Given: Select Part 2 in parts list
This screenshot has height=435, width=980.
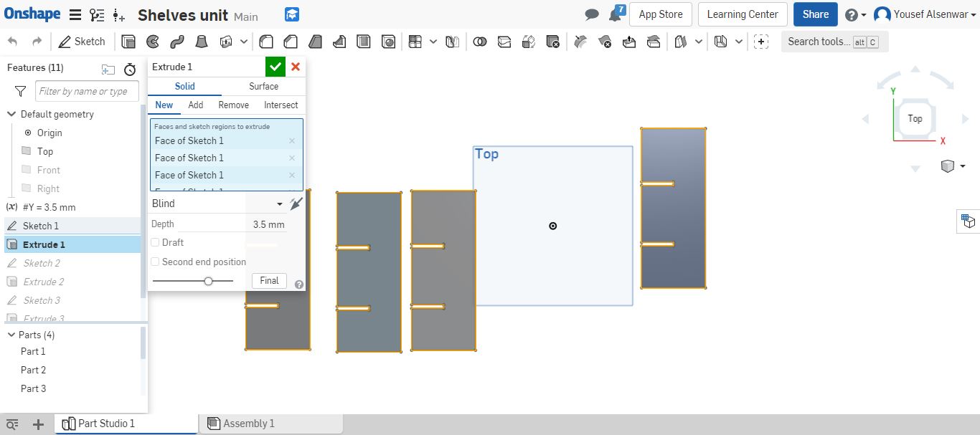Looking at the screenshot, I should click(33, 370).
